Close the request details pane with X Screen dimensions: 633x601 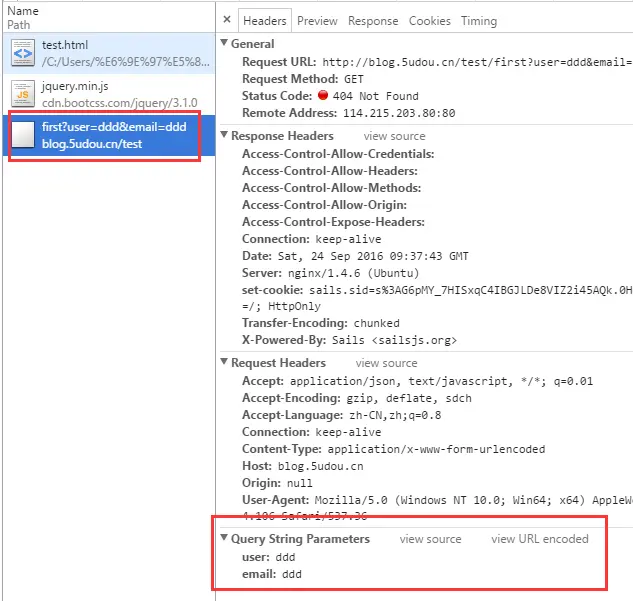[227, 19]
